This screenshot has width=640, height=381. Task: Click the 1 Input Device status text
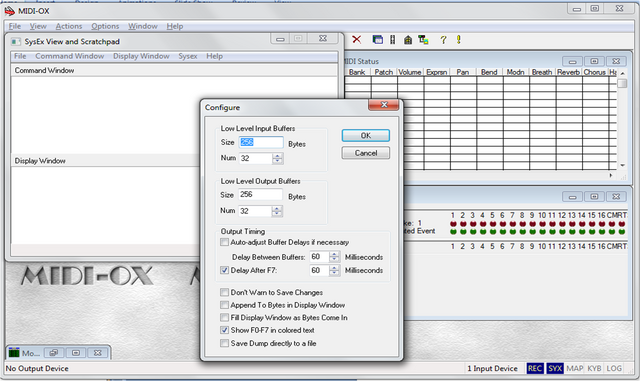(492, 368)
